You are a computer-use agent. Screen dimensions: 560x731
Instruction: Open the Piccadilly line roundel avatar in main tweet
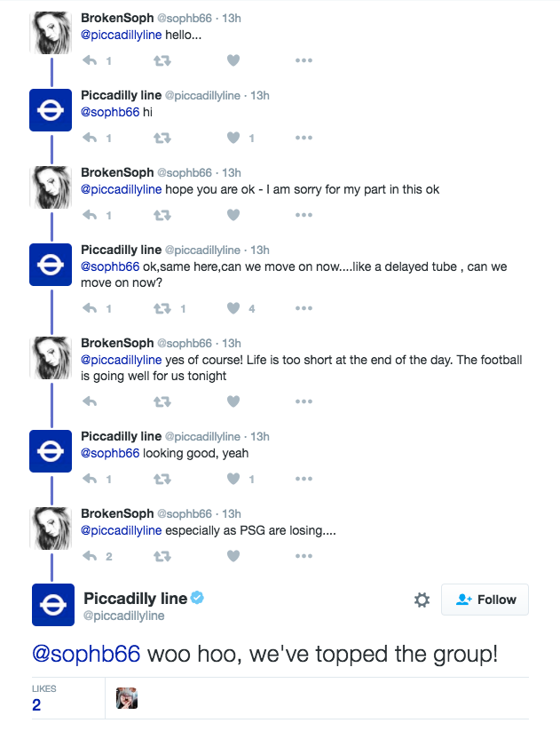tap(53, 605)
